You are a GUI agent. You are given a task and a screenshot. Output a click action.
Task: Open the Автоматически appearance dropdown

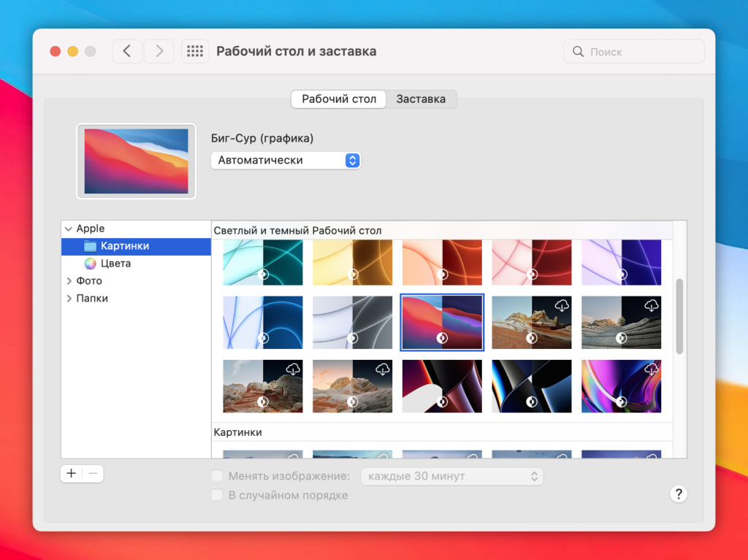tap(286, 161)
